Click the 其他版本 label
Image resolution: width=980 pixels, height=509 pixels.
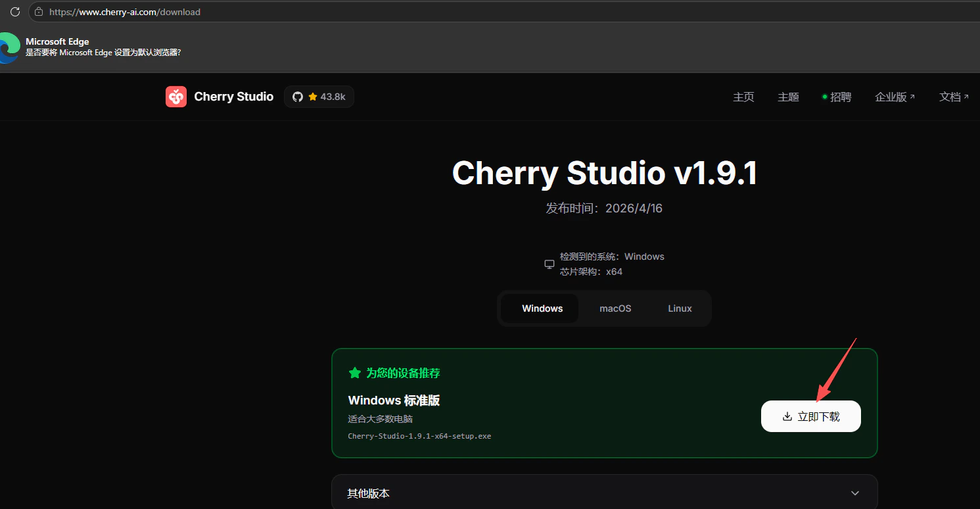point(368,493)
